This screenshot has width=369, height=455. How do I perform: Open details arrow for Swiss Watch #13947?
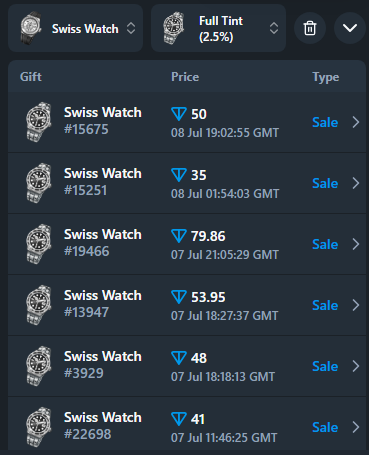point(356,305)
